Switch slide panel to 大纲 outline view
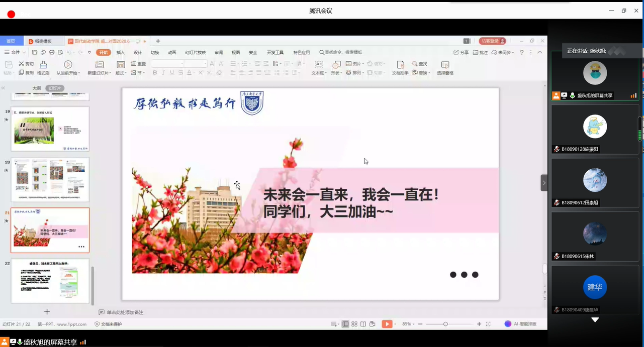The height and width of the screenshot is (347, 644). click(37, 88)
